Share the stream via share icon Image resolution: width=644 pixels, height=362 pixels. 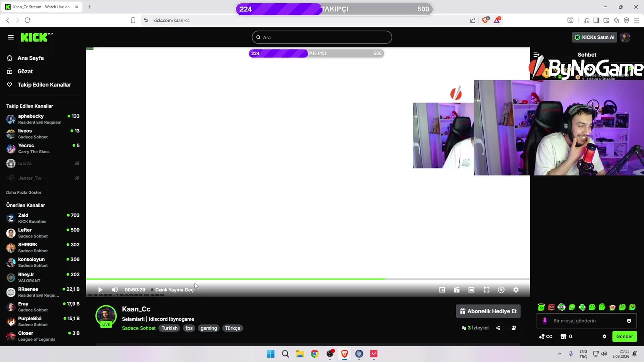tap(498, 328)
